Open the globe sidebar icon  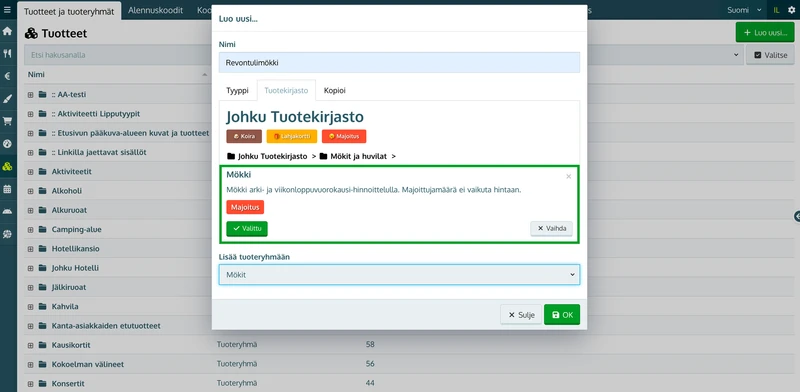[x=7, y=234]
